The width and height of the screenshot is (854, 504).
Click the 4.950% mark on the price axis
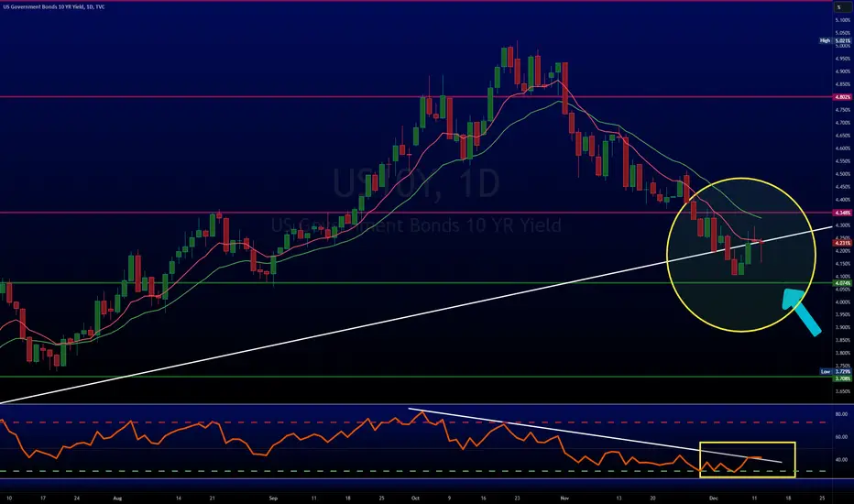tap(842, 59)
